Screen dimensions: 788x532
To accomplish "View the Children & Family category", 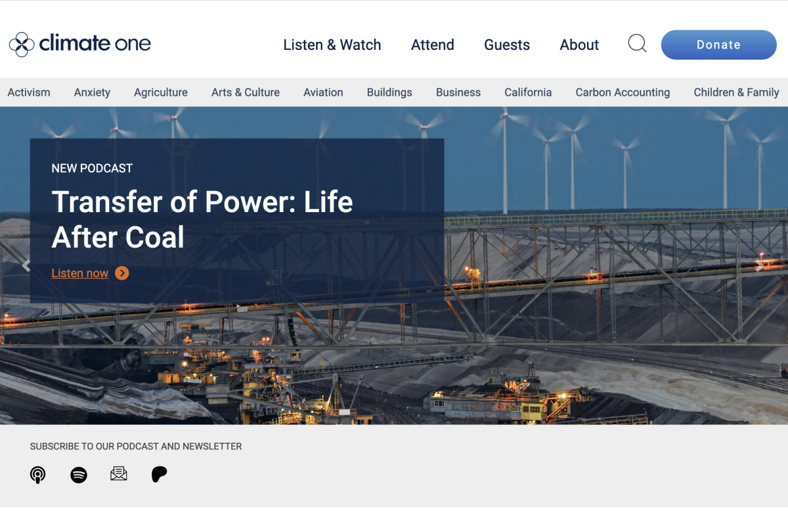I will pos(736,92).
